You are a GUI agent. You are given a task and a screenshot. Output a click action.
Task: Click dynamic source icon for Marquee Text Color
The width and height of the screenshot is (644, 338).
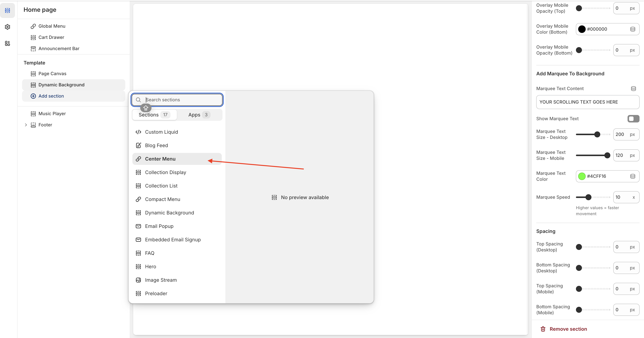(x=632, y=176)
